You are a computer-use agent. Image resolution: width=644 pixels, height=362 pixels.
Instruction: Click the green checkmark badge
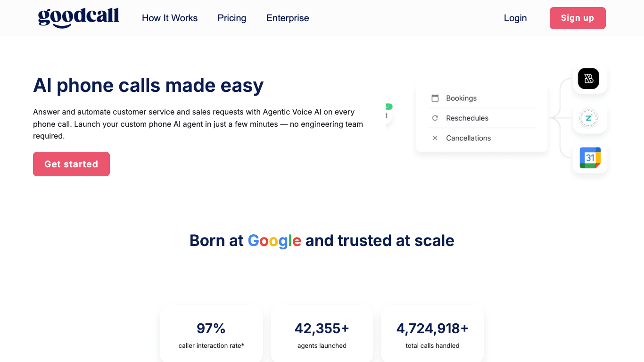click(x=389, y=107)
